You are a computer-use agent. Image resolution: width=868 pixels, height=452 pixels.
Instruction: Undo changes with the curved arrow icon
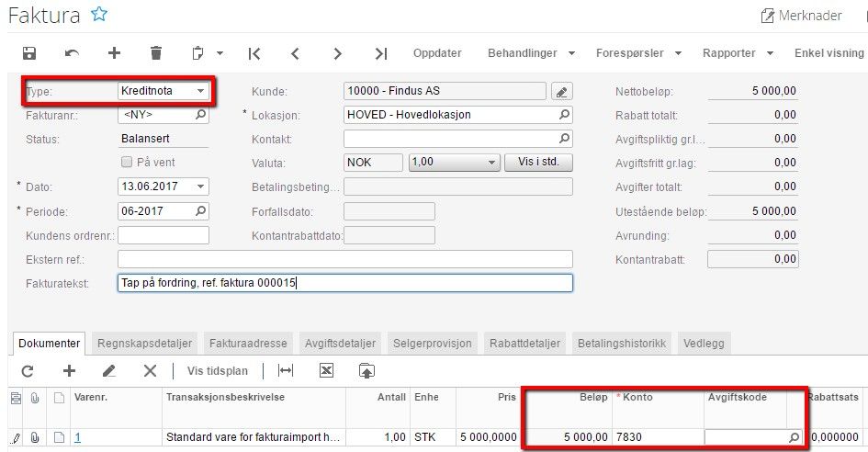tap(72, 53)
